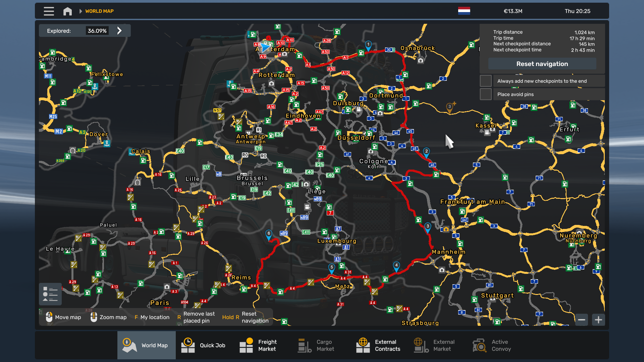644x362 pixels.
Task: Zoom out the map with minus button
Action: pos(582,320)
